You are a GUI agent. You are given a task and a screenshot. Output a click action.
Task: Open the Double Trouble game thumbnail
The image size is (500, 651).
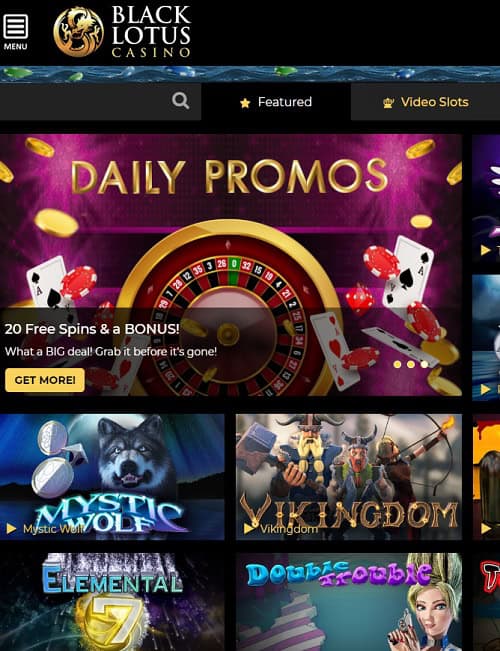tap(349, 602)
